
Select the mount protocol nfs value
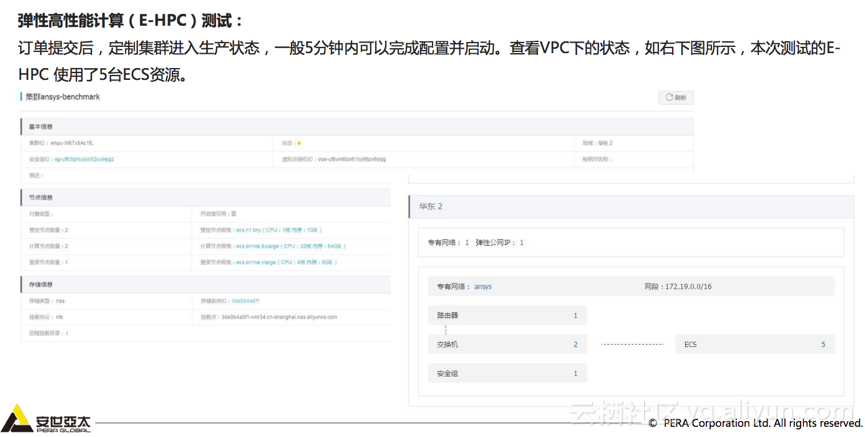pos(60,317)
